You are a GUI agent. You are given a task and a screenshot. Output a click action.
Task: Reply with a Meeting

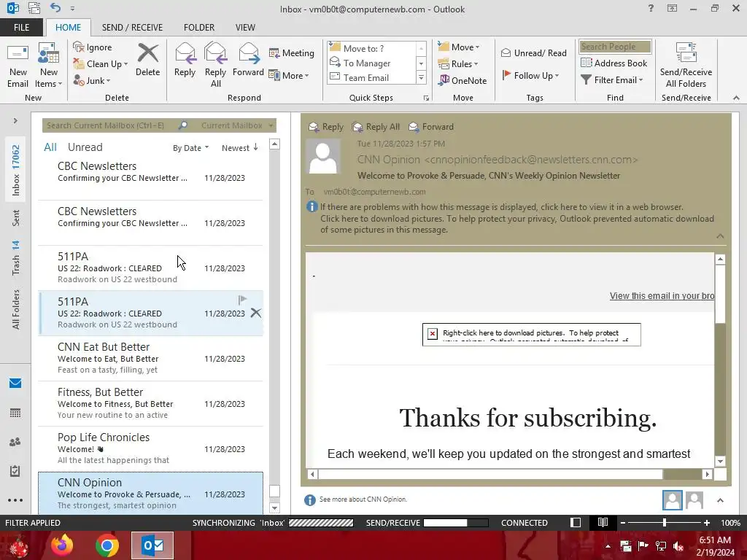[292, 52]
